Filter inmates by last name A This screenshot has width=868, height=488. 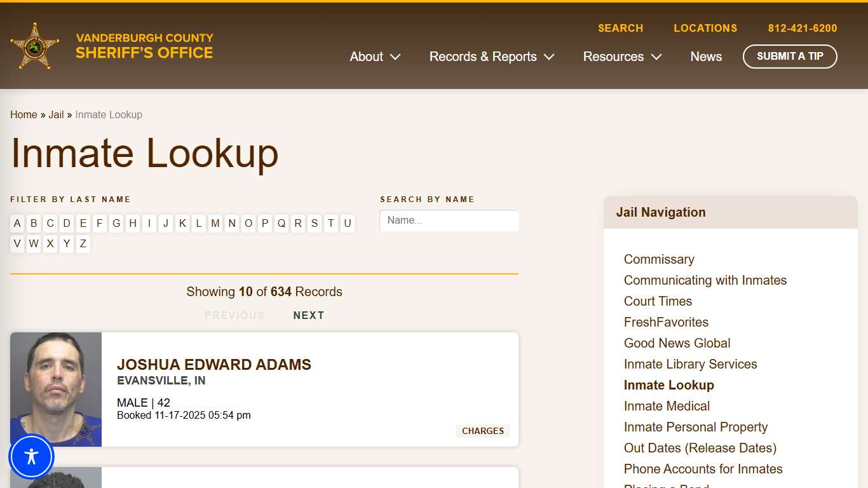(17, 224)
